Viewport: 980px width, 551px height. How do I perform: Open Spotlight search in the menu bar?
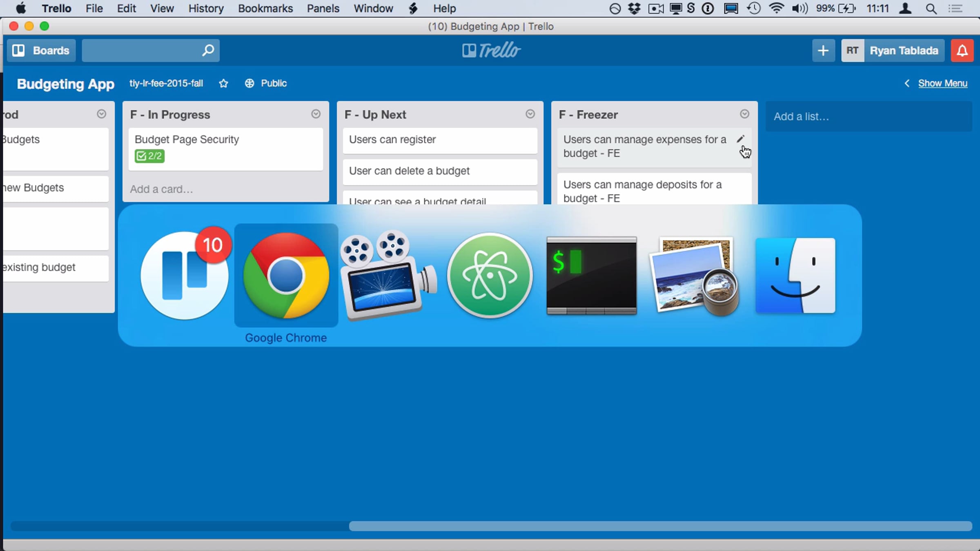coord(931,9)
